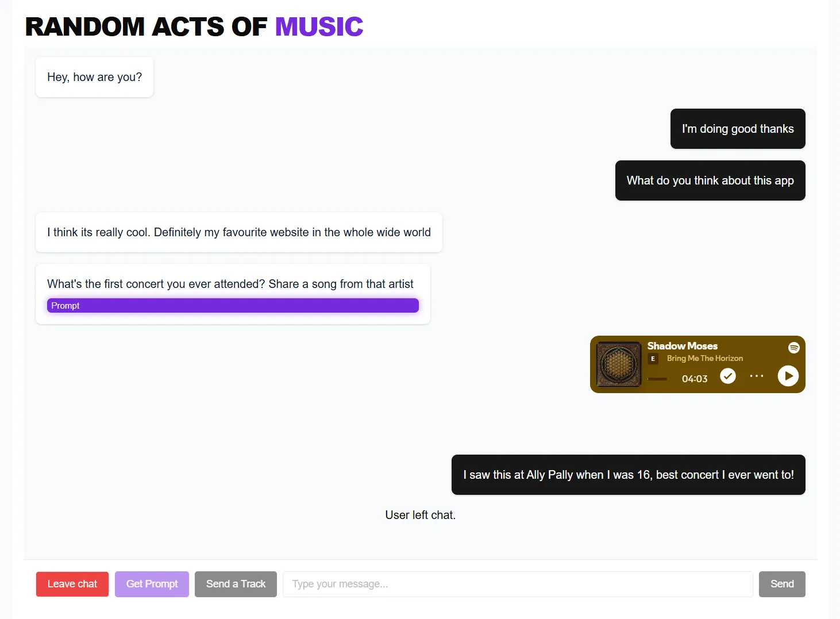Click the message input field
Screen dimensions: 840x619
tap(517, 584)
